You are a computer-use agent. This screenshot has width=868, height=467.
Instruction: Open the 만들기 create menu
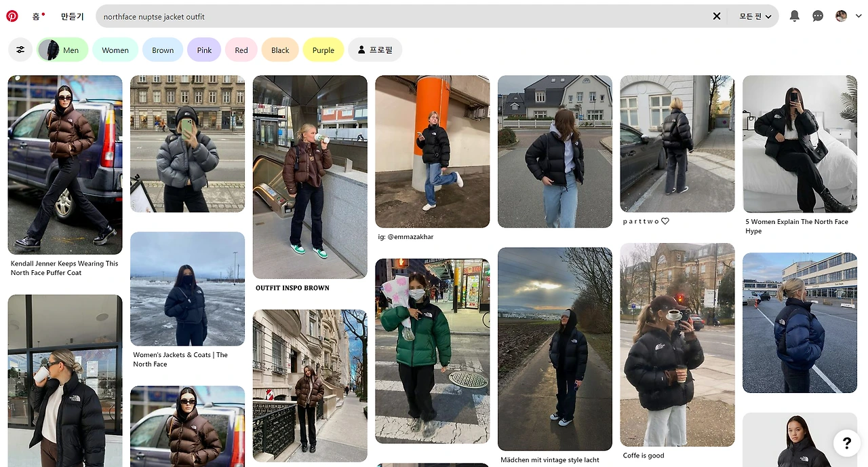click(x=72, y=16)
